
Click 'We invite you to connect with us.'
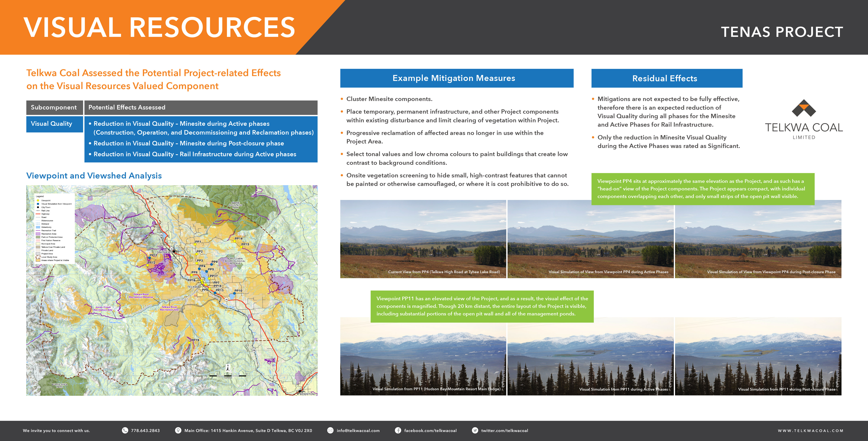point(56,431)
